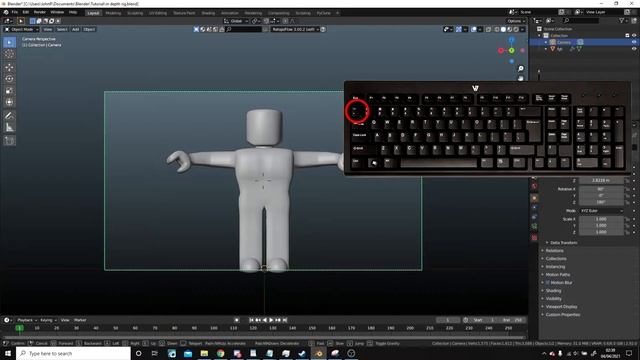This screenshot has height=360, width=640.
Task: Select the Scale tool
Action: click(9, 91)
